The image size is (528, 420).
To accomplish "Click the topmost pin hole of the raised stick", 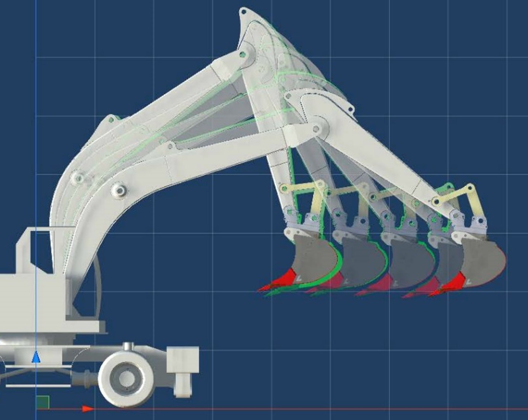I will point(243,12).
